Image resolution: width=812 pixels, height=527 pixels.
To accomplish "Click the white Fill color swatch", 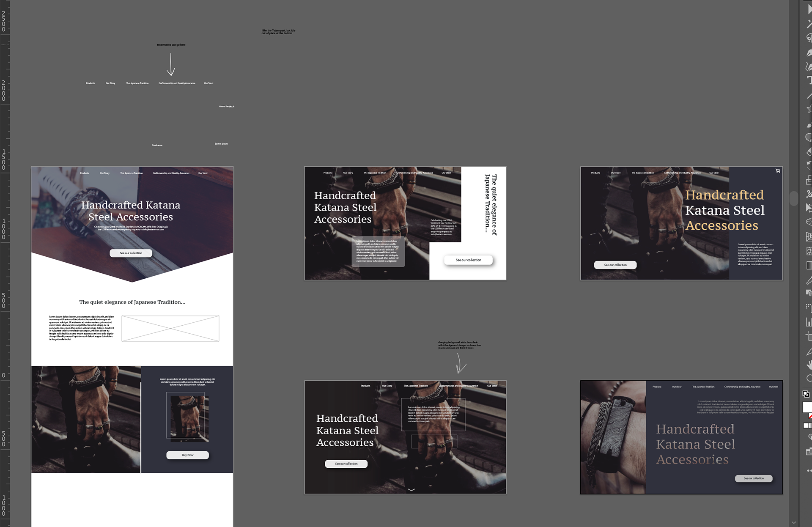I will (x=807, y=407).
